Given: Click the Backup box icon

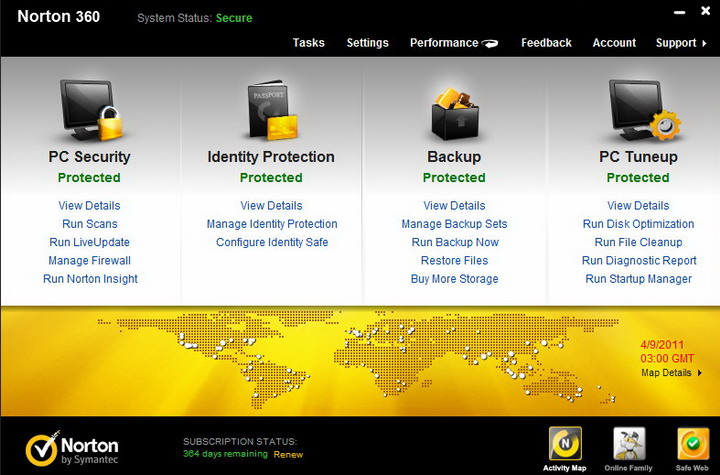Looking at the screenshot, I should [x=455, y=113].
